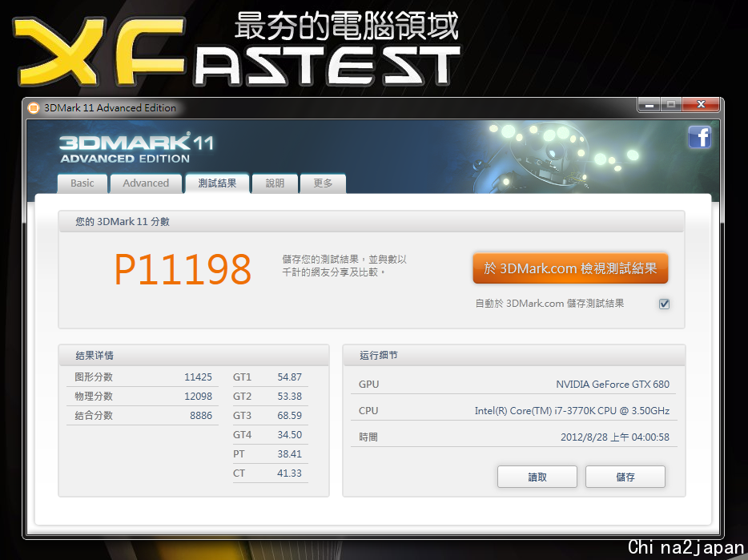Switch to the 更多 tab
The image size is (748, 560).
click(x=323, y=183)
